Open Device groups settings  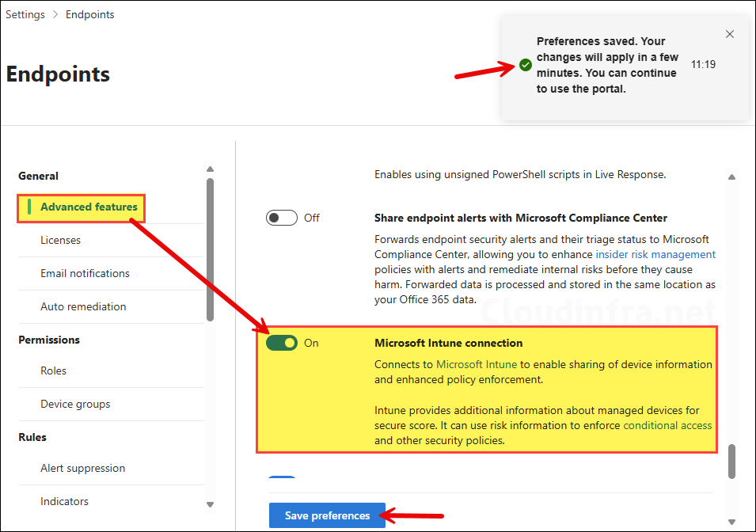(x=75, y=405)
